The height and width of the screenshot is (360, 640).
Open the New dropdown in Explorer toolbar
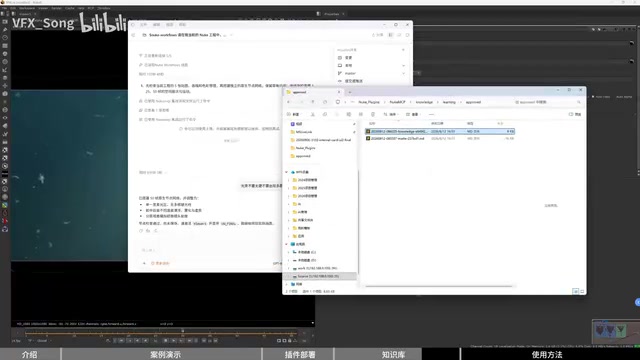(293, 114)
